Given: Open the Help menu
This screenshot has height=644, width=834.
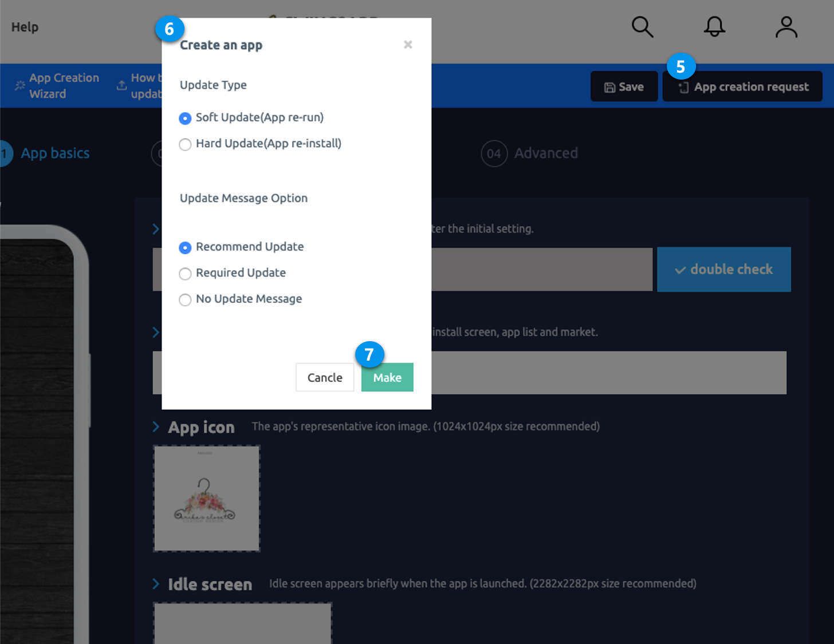Looking at the screenshot, I should pos(25,27).
